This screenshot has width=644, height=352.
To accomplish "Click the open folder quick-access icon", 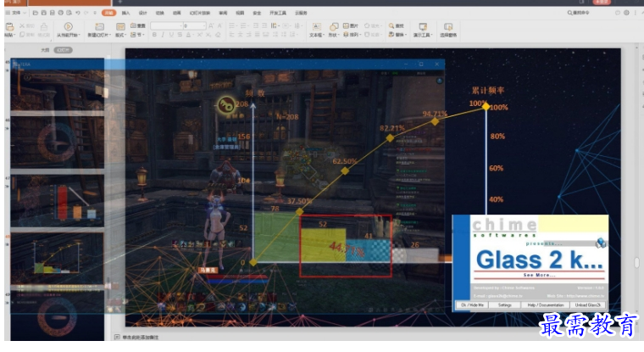I will tap(36, 13).
